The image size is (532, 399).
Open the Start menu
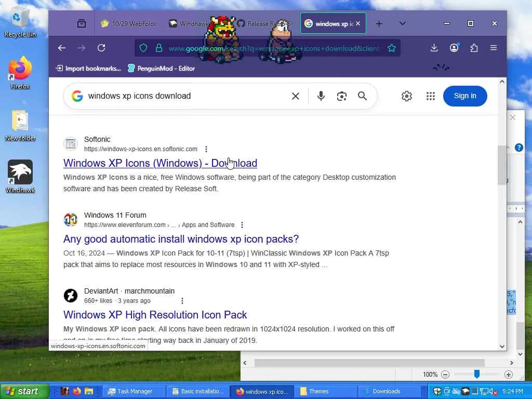pyautogui.click(x=24, y=391)
